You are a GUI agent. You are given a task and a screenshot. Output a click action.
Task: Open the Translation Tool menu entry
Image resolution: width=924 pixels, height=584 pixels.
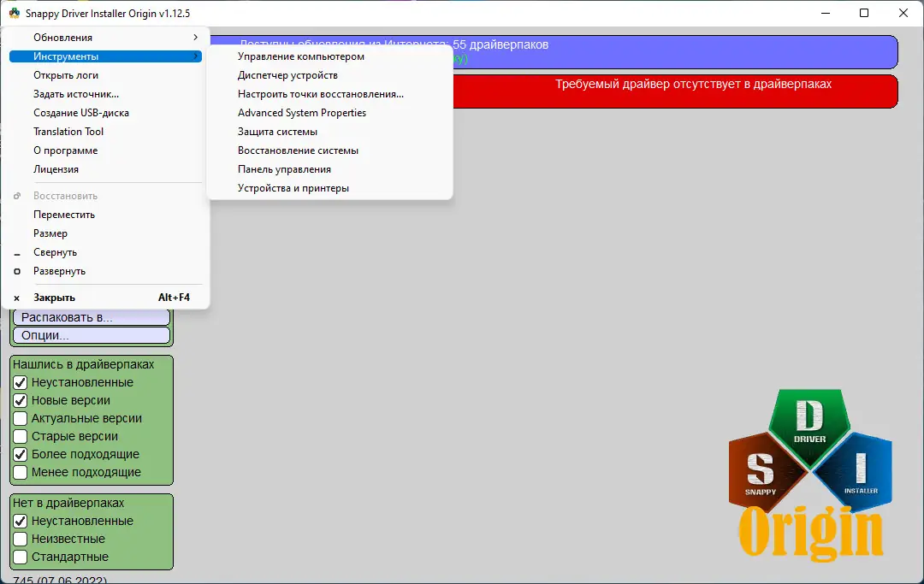coord(68,131)
